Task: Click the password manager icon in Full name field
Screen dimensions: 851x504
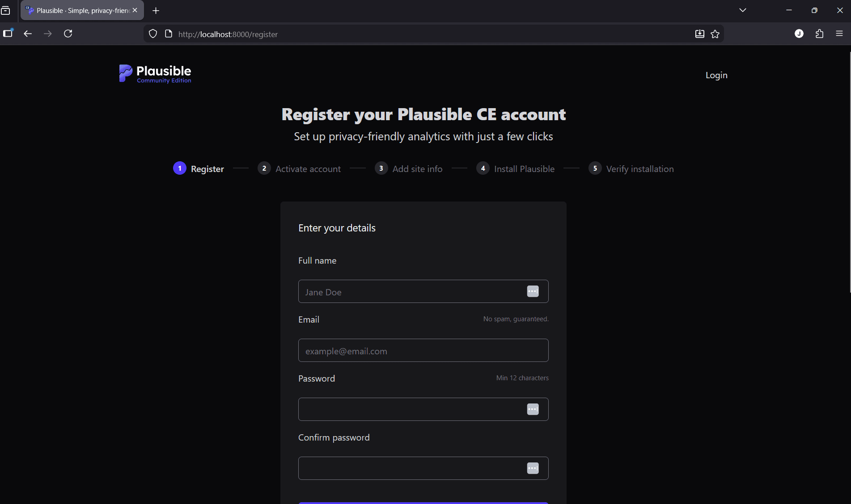Action: click(533, 291)
